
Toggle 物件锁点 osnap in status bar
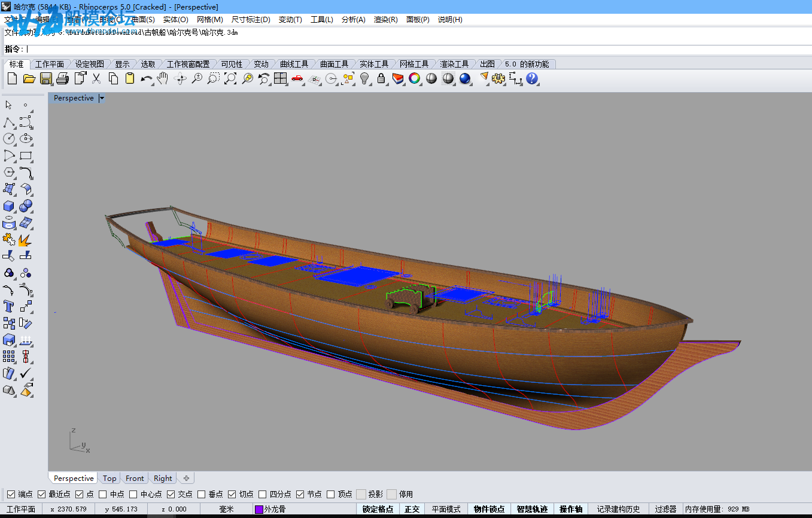coord(489,509)
